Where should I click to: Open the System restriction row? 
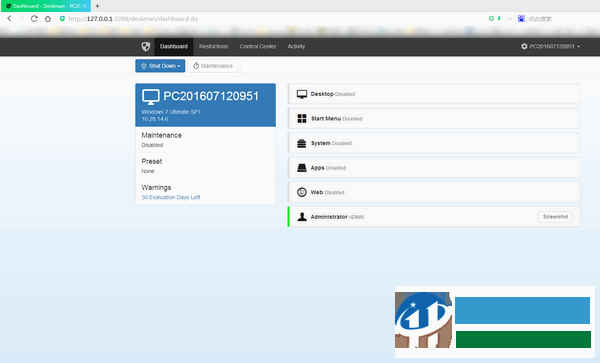(x=434, y=143)
